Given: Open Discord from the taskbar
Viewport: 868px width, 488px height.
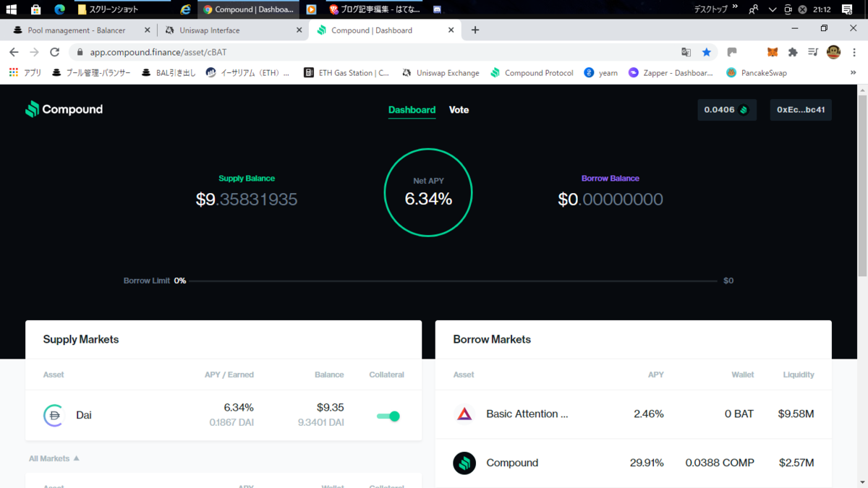Looking at the screenshot, I should tap(437, 9).
